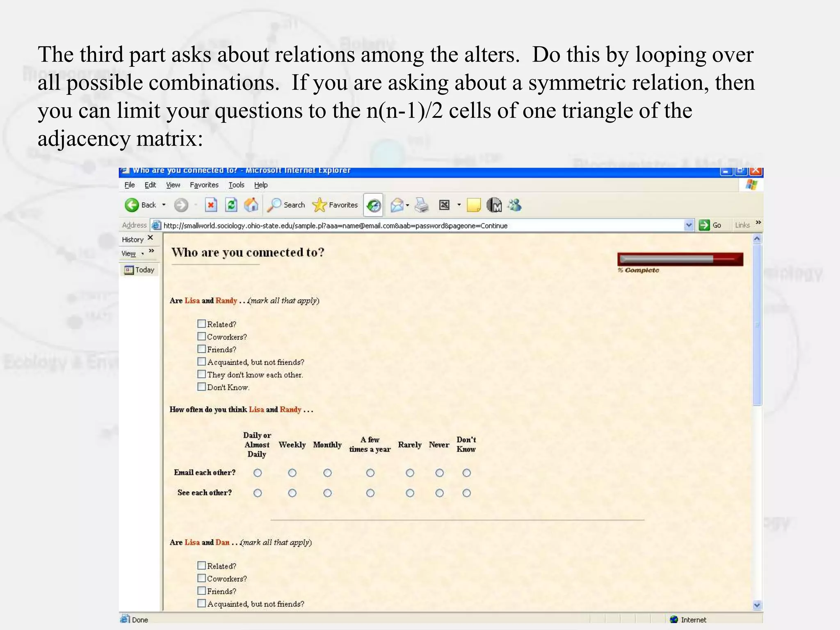Select Daily for Email each other
Viewport: 840px width, 630px height.
pos(258,473)
